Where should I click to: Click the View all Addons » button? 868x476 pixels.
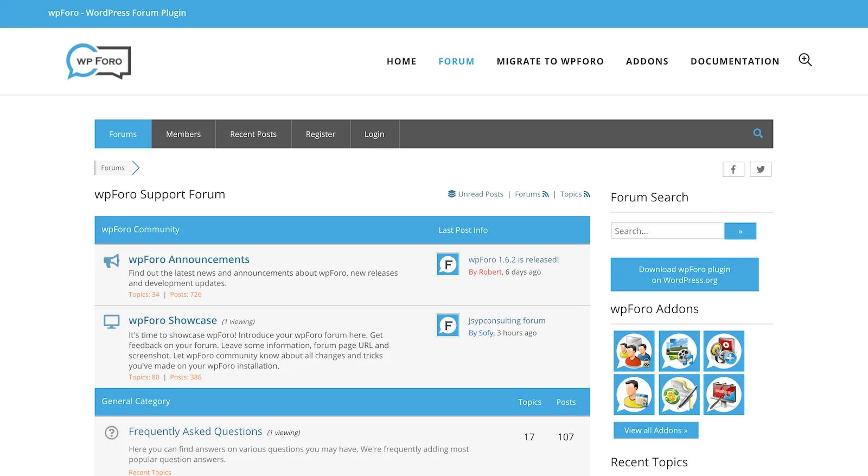click(x=656, y=430)
